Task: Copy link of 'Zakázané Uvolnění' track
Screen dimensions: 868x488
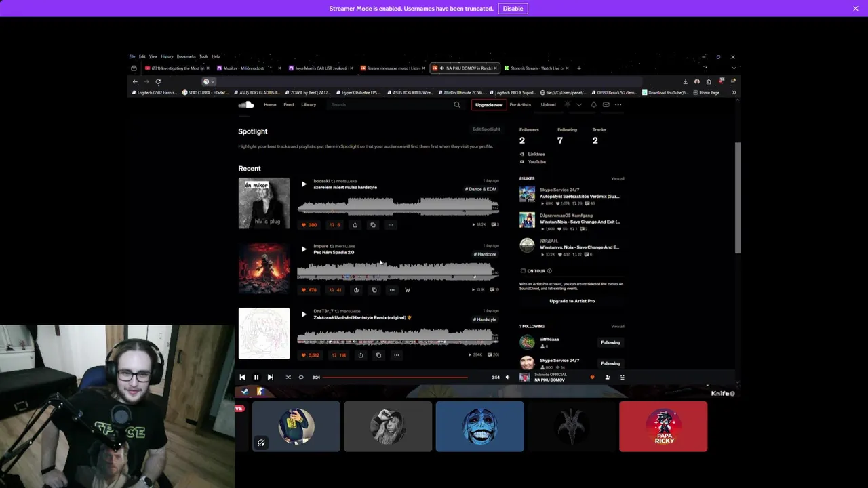Action: pyautogui.click(x=378, y=355)
